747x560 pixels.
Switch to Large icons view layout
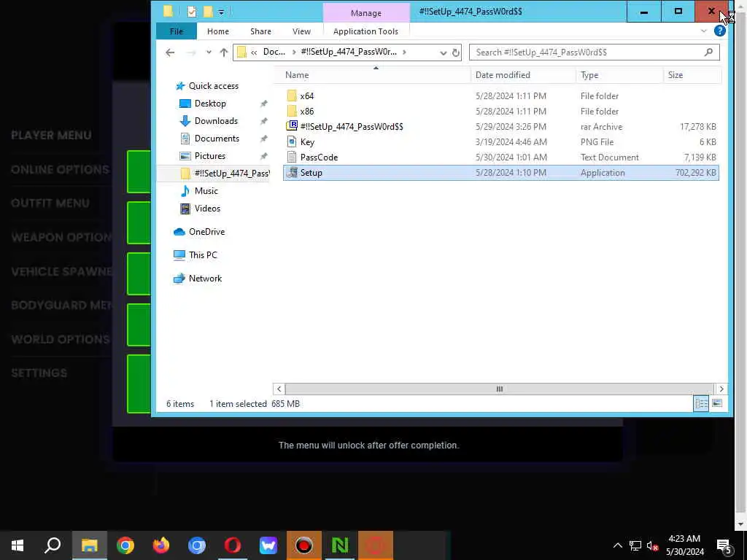(x=716, y=404)
